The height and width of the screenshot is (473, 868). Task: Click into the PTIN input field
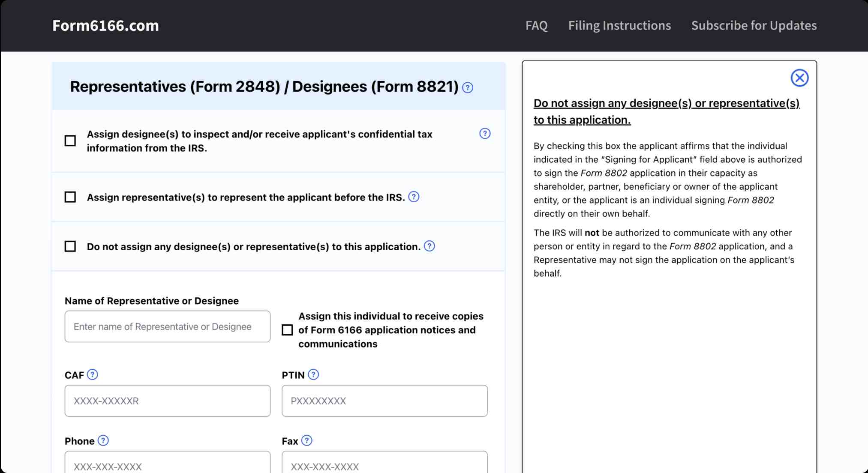pos(384,401)
